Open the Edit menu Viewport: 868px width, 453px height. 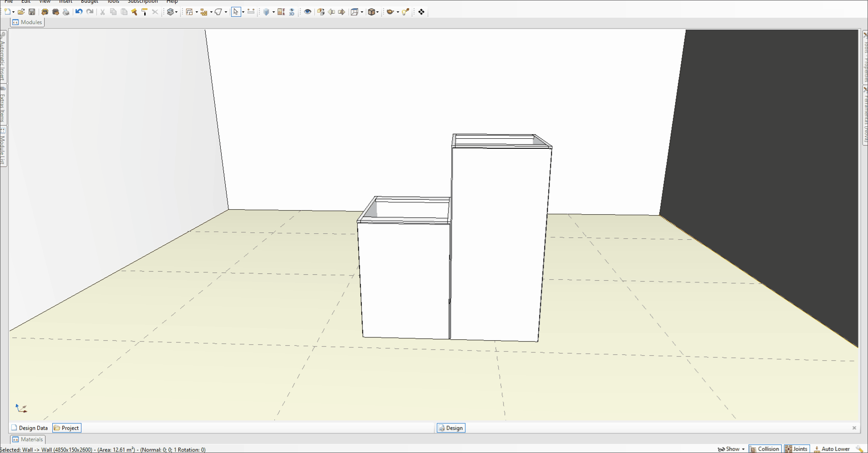[26, 1]
